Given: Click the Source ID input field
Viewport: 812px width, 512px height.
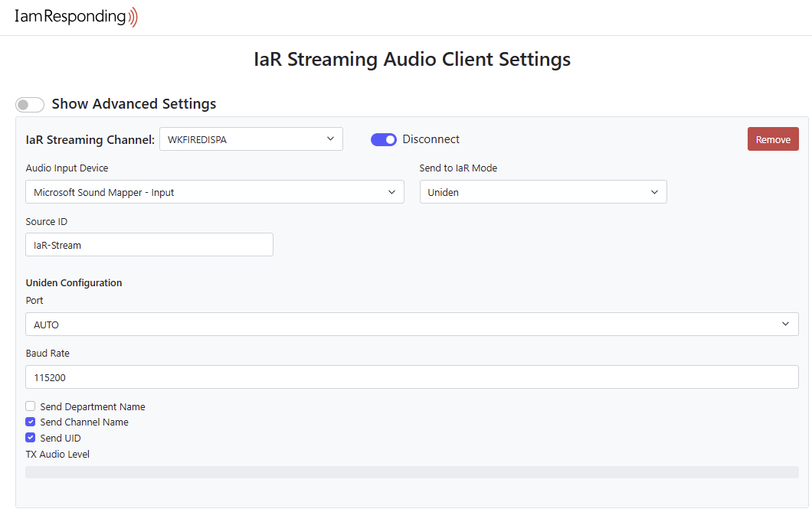Looking at the screenshot, I should click(149, 245).
